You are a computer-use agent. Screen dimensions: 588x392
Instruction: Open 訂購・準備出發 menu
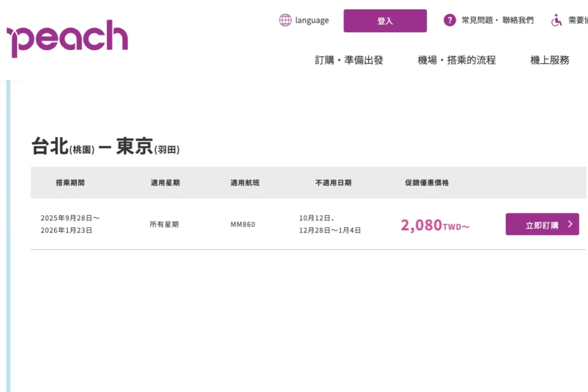click(349, 60)
